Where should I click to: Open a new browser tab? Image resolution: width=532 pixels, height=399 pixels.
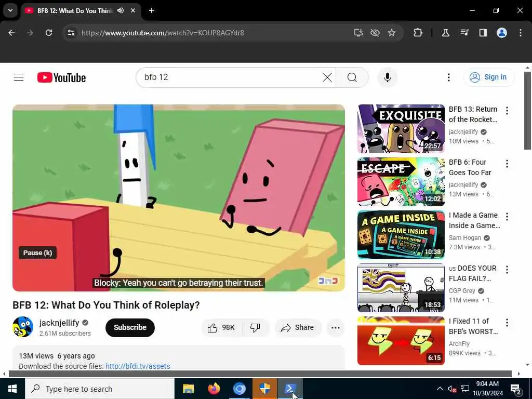click(152, 10)
